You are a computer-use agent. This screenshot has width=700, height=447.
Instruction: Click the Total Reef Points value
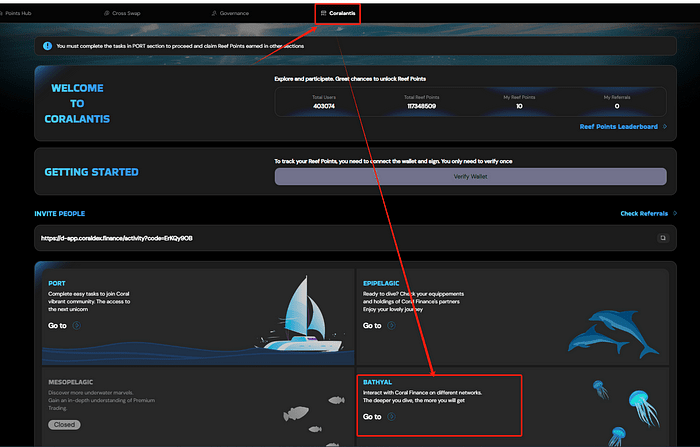pos(421,106)
